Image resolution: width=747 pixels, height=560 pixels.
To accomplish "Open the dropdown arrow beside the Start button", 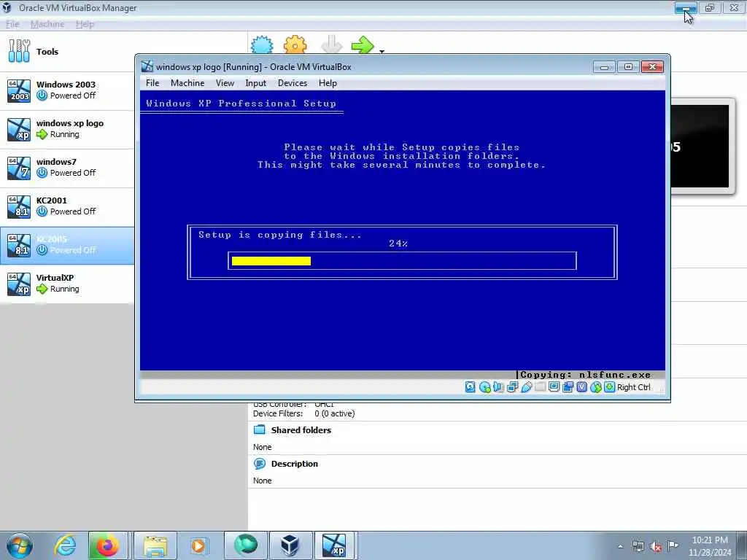I will (x=382, y=51).
